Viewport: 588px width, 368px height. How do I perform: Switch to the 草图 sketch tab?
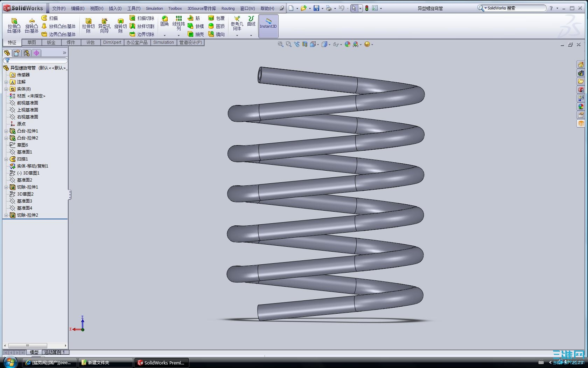click(x=31, y=42)
